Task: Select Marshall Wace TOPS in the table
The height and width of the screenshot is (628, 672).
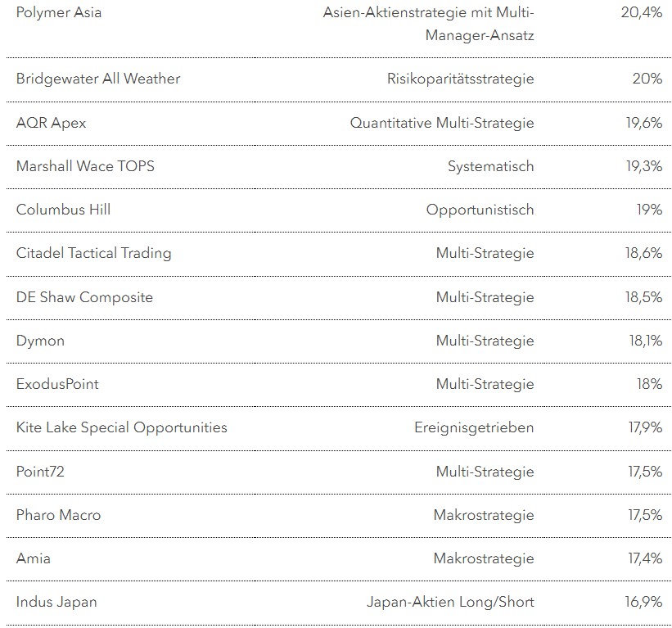Action: [x=85, y=166]
